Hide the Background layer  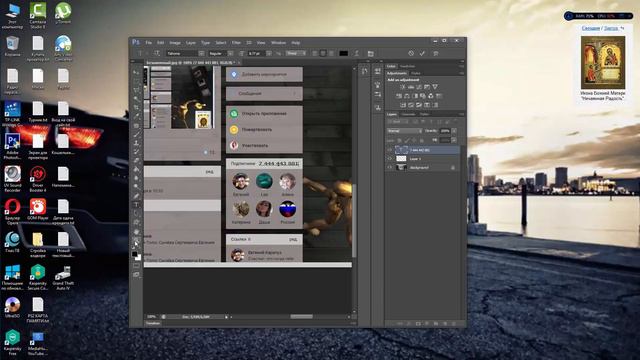click(x=390, y=167)
